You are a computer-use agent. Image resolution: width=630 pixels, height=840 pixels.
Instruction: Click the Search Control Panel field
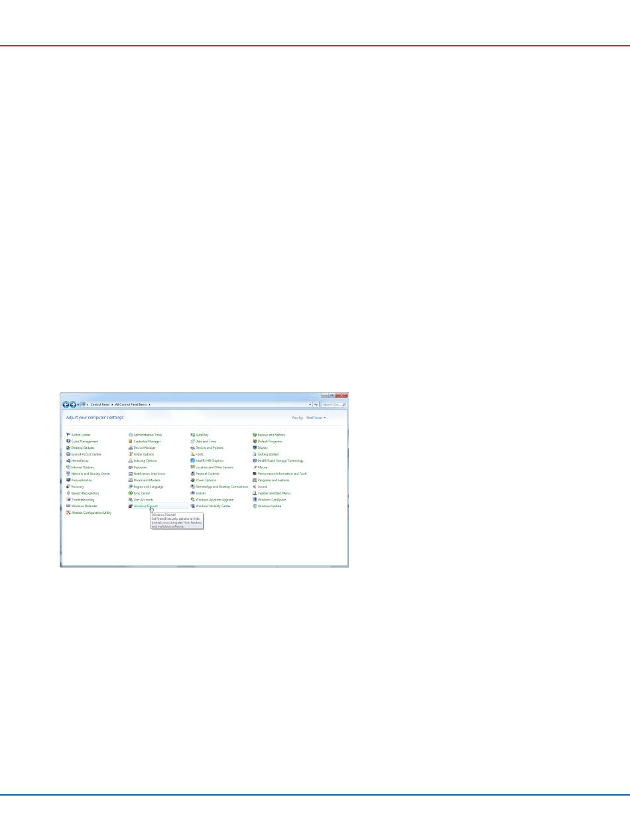tap(334, 404)
